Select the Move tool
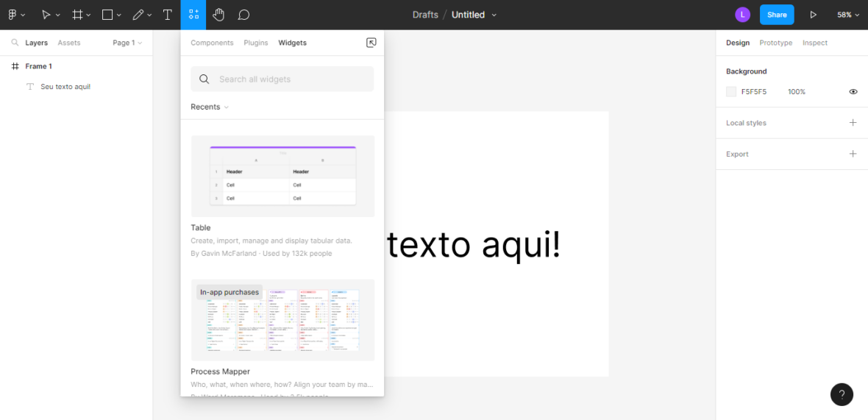This screenshot has width=868, height=420. pos(46,15)
